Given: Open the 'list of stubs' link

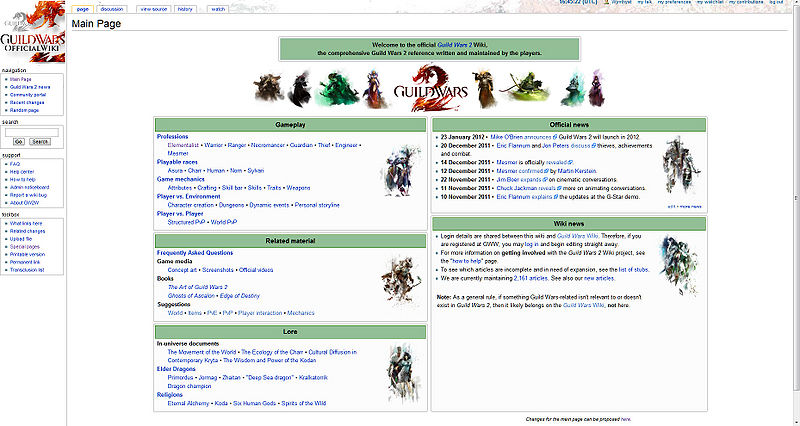Looking at the screenshot, I should [x=633, y=270].
